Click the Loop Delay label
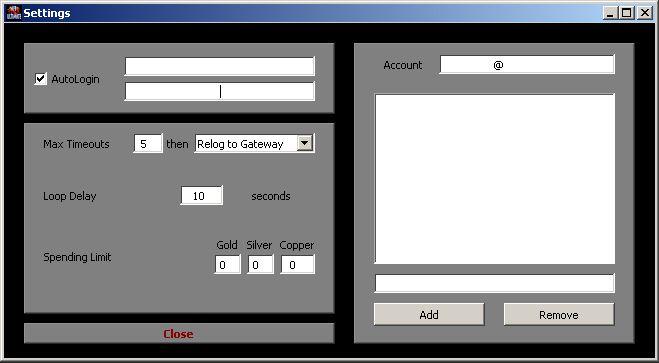The width and height of the screenshot is (659, 363). click(70, 196)
